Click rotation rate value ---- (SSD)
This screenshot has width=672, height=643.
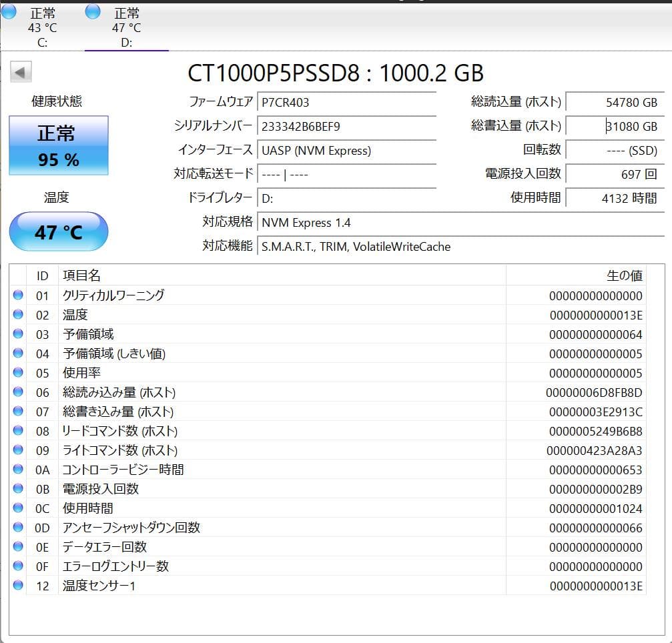point(615,150)
